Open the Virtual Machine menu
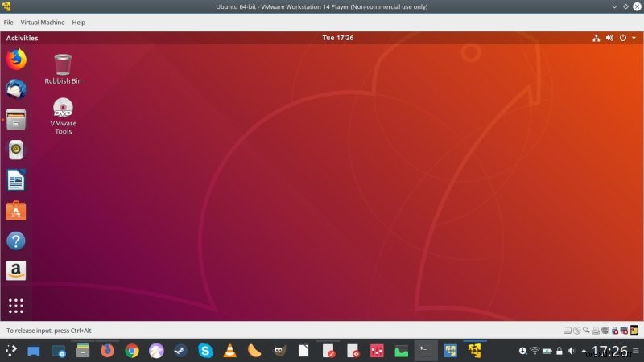Screen dimensions: 644x362 coord(43,23)
